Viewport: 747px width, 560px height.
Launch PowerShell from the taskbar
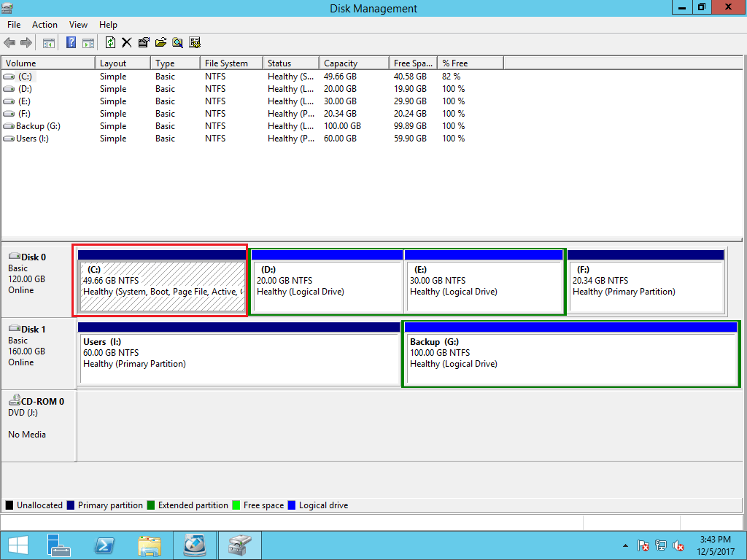104,545
